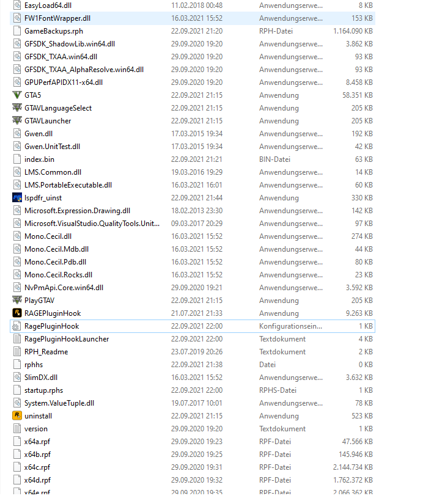Click the date 19.07.2017 10:01

(x=197, y=403)
